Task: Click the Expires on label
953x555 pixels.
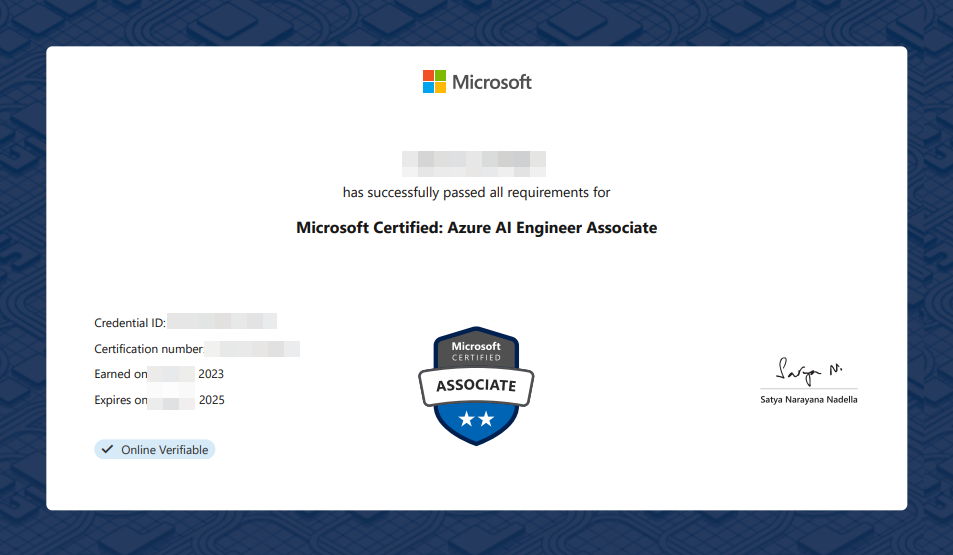Action: [120, 400]
